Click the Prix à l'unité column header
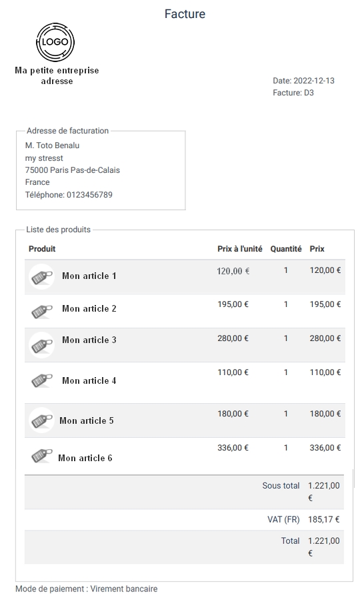 point(240,249)
